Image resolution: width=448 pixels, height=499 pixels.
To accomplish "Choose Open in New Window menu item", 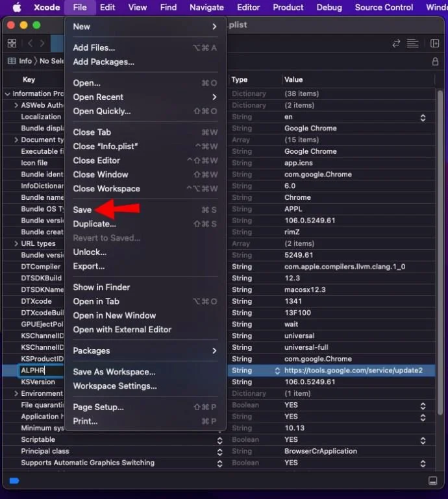I will point(145,315).
